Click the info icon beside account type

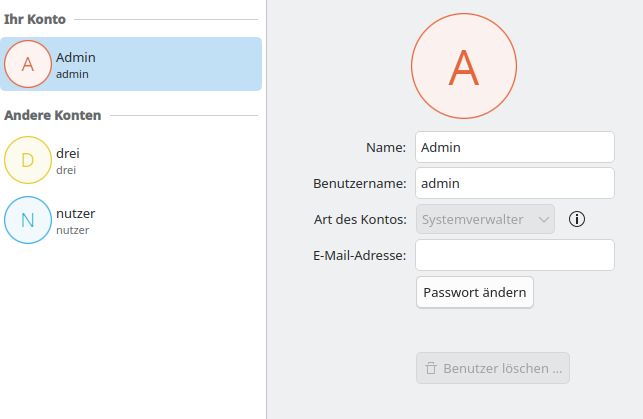click(576, 219)
